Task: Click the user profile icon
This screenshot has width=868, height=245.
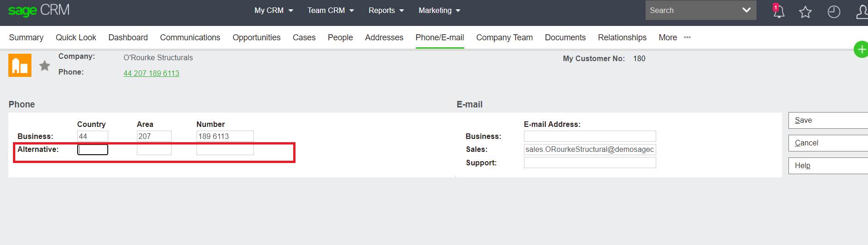Action: tap(862, 12)
